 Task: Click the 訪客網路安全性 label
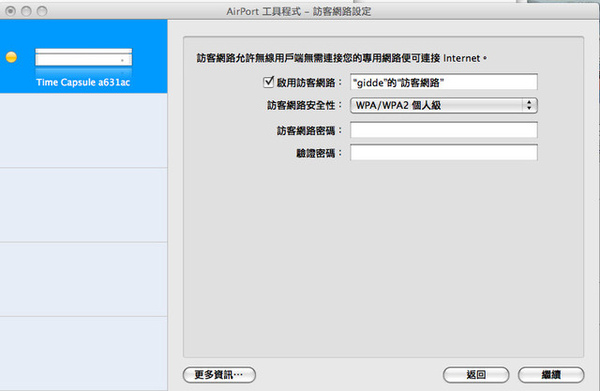tap(304, 106)
